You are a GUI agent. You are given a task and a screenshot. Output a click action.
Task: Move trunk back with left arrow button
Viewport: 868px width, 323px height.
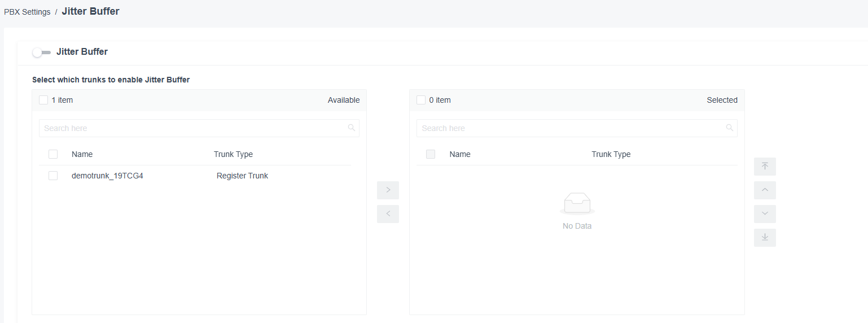point(388,214)
